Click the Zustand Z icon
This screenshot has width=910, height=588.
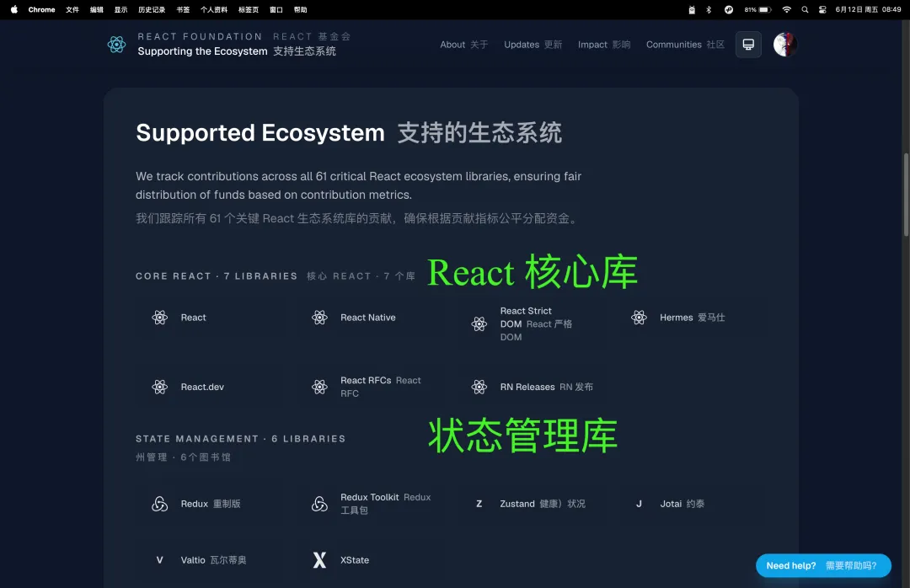pos(479,504)
